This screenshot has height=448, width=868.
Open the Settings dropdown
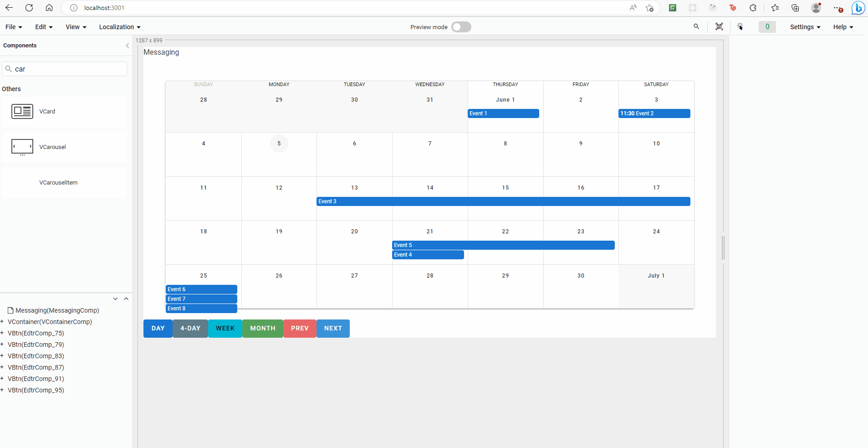click(805, 27)
